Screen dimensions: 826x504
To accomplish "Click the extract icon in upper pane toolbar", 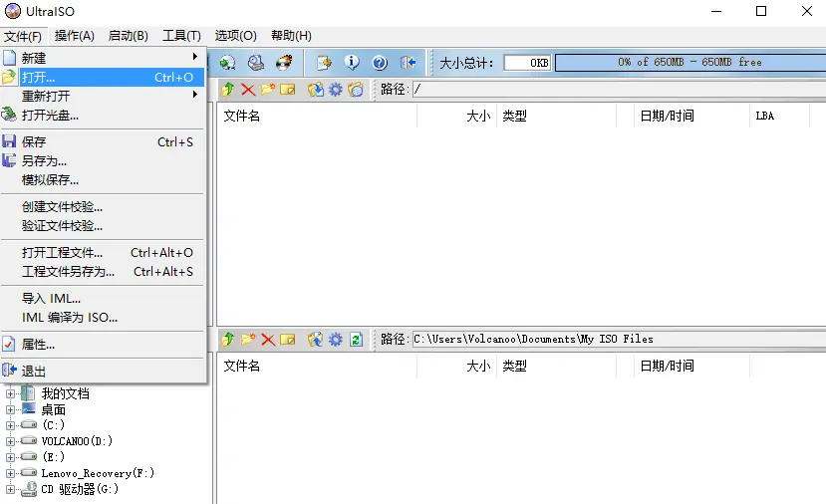I will point(316,90).
